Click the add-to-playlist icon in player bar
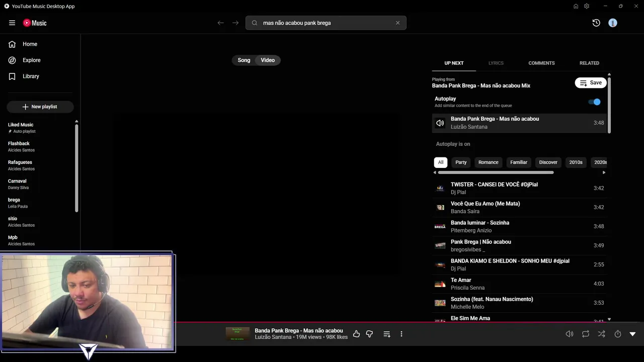Viewport: 644px width, 362px height. (x=387, y=334)
